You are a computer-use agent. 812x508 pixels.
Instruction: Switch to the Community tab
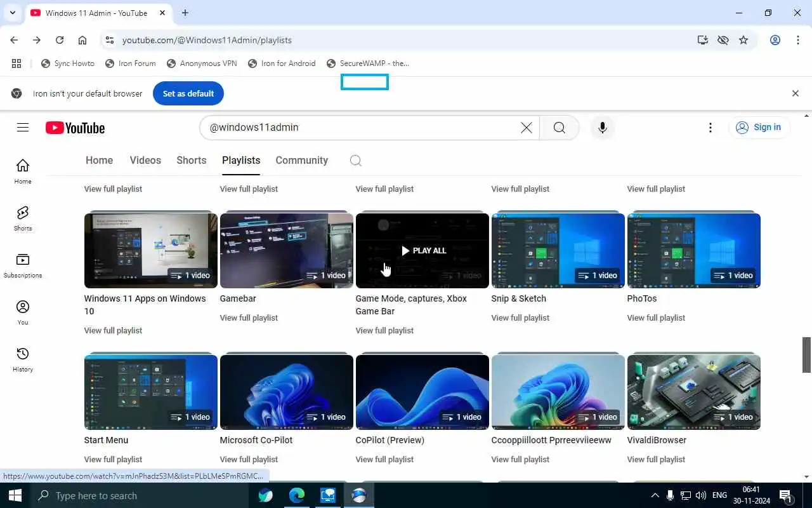302,161
